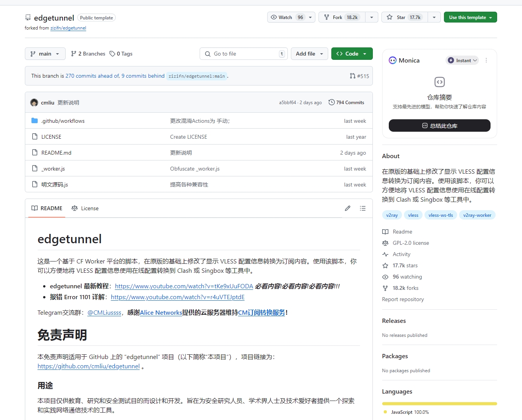Click the v2ray-worker topic tag
Viewport: 522px width, 420px height.
[477, 215]
